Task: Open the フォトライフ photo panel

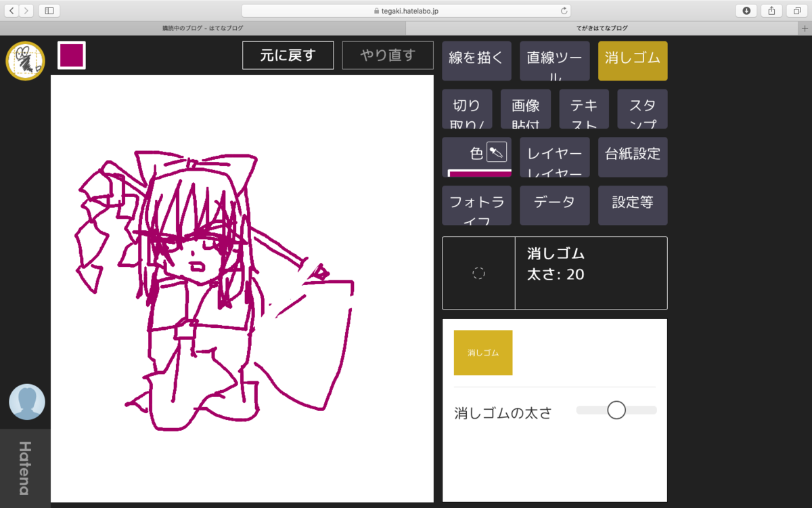Action: pyautogui.click(x=476, y=205)
